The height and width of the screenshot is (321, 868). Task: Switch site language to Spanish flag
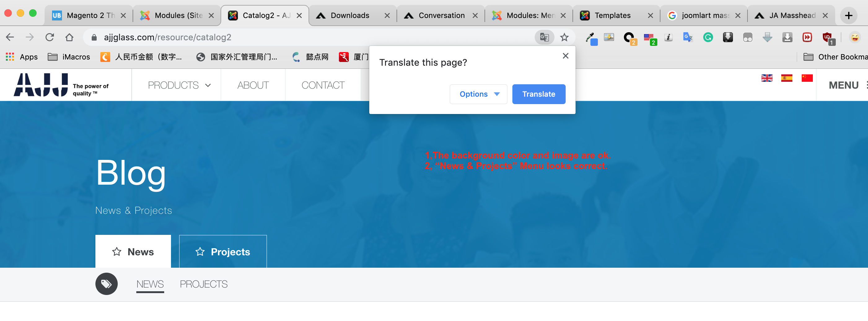pyautogui.click(x=787, y=78)
